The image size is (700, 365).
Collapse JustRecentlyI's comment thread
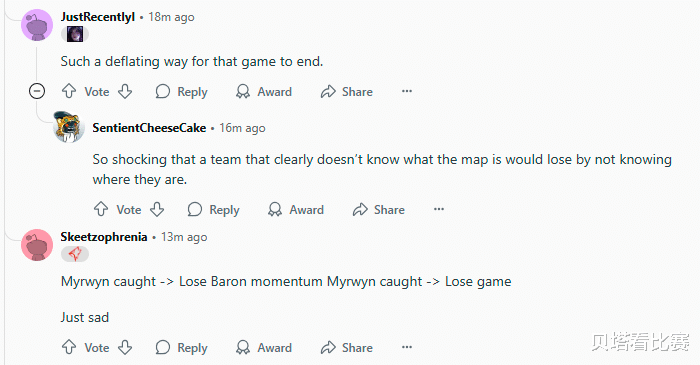tap(37, 91)
